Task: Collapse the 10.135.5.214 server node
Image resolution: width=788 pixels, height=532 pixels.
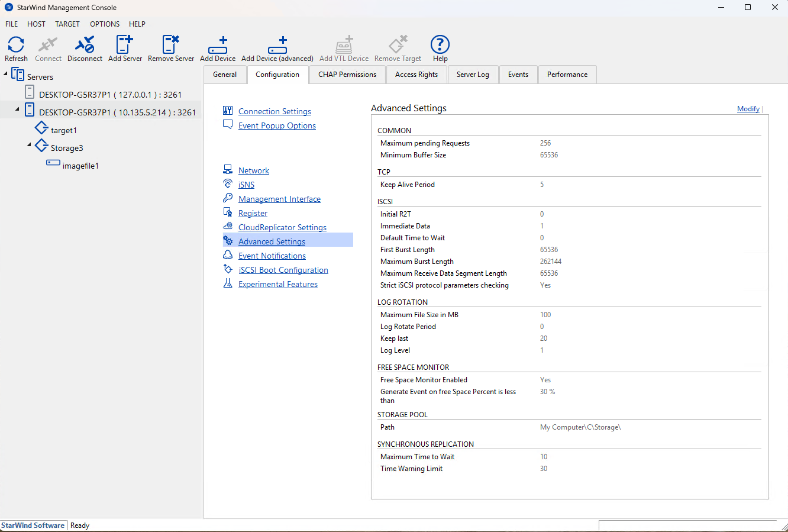Action: (18, 109)
